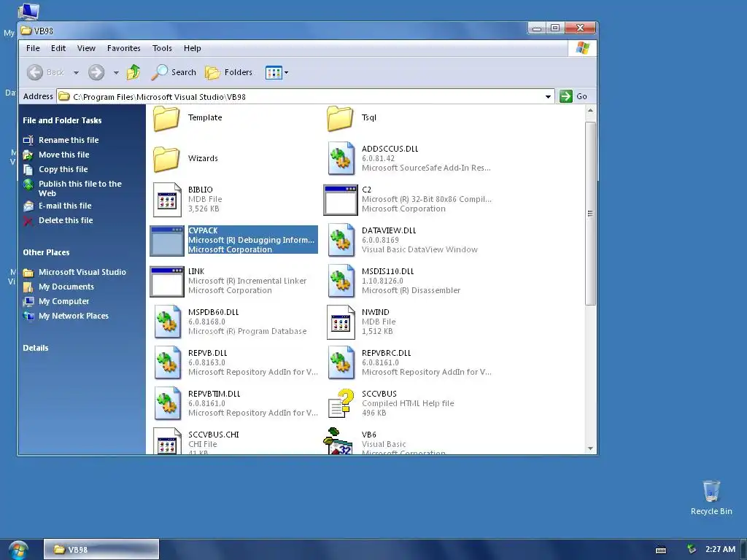Screen dimensions: 747x560
Task: Select the VB6 Visual Basic icon
Action: (338, 441)
